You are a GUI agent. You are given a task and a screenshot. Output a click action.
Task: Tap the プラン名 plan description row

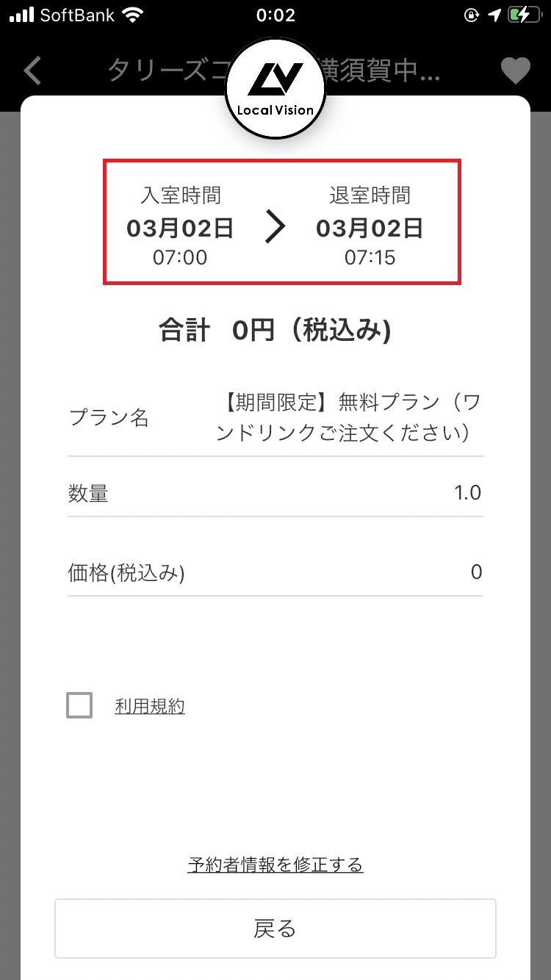click(275, 417)
